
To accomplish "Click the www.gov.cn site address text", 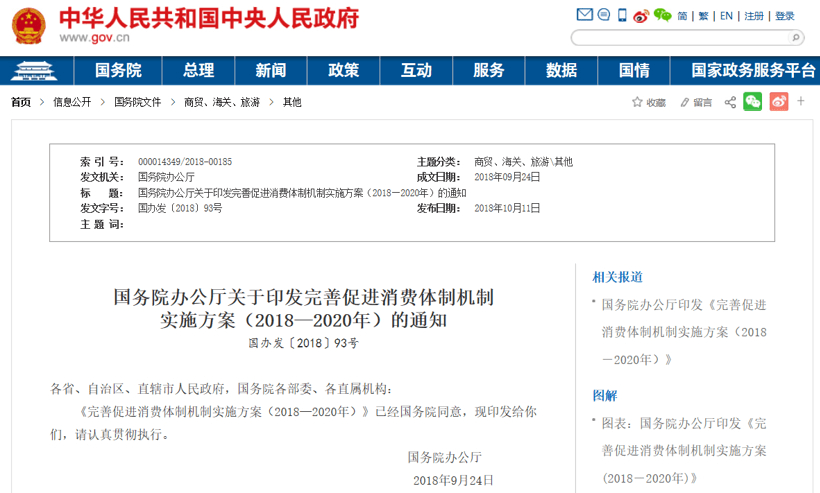I will point(95,38).
